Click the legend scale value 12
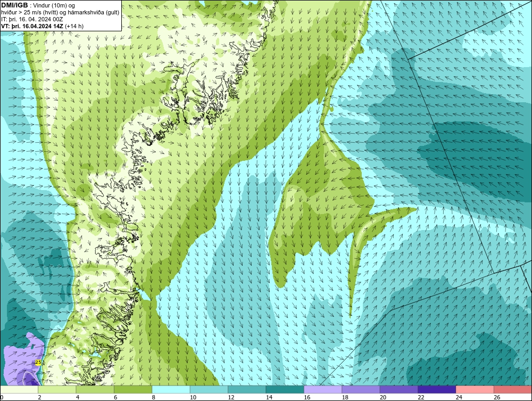 231,397
